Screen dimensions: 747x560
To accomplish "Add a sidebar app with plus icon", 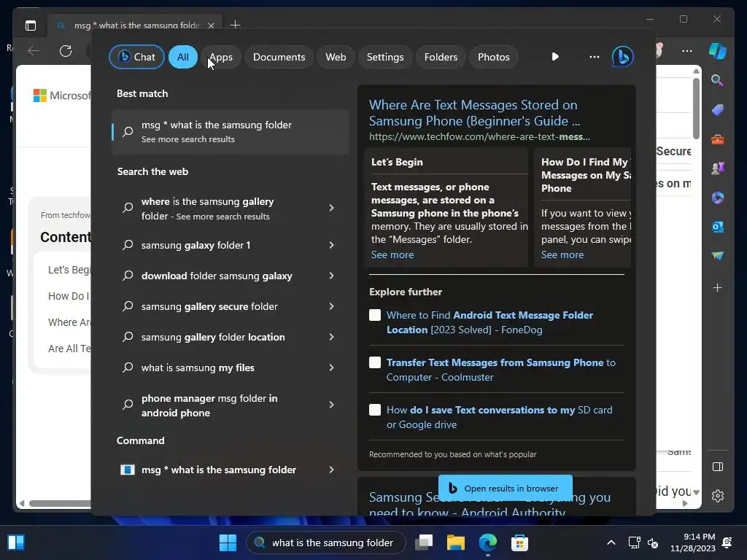I will pyautogui.click(x=718, y=287).
